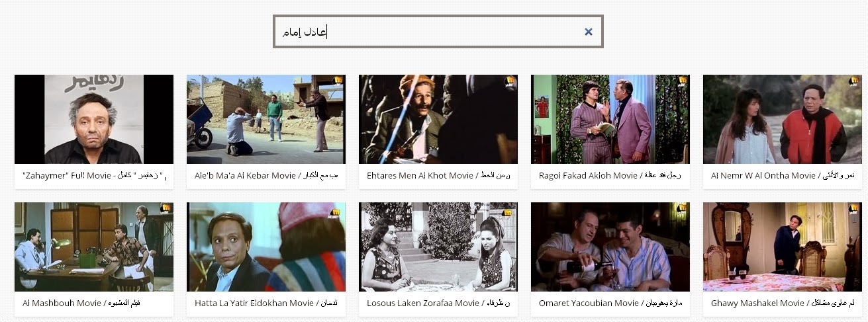Screen dimensions: 868x322
Task: Click the Ale'b Ma'a Al Kebar Movie title
Action: coord(266,176)
